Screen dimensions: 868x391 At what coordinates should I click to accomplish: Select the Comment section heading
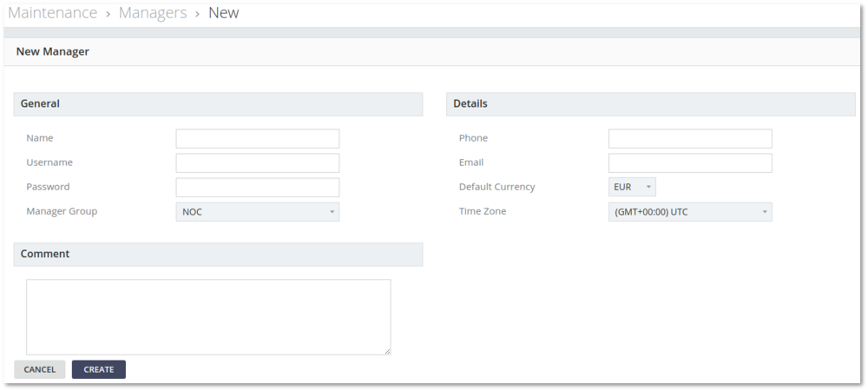click(x=45, y=255)
